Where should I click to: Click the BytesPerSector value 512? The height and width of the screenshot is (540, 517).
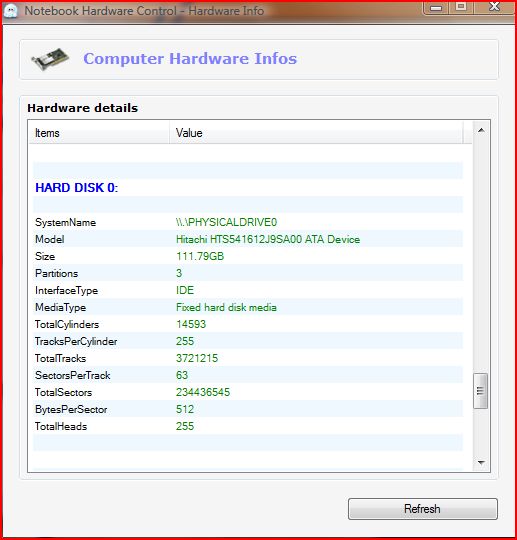[185, 409]
